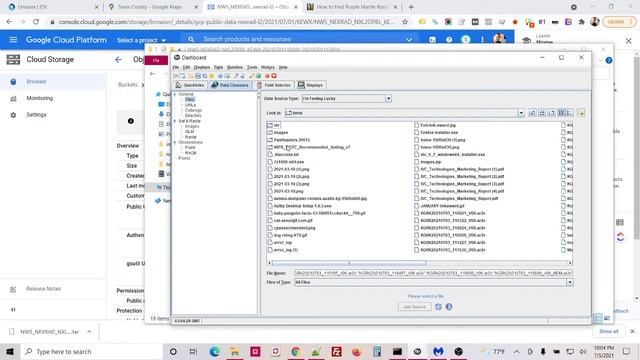Select Radar under Sat & Radar
640x360 pixels.
191,137
